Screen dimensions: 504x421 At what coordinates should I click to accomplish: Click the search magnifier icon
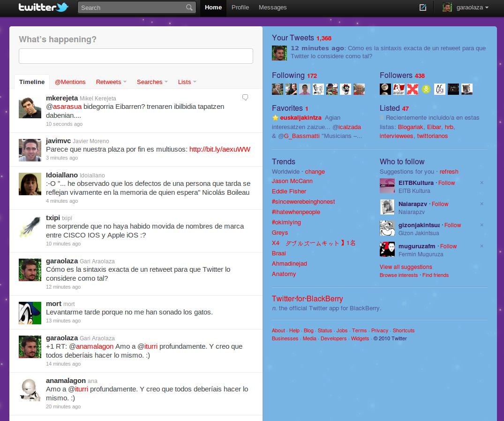pos(189,8)
